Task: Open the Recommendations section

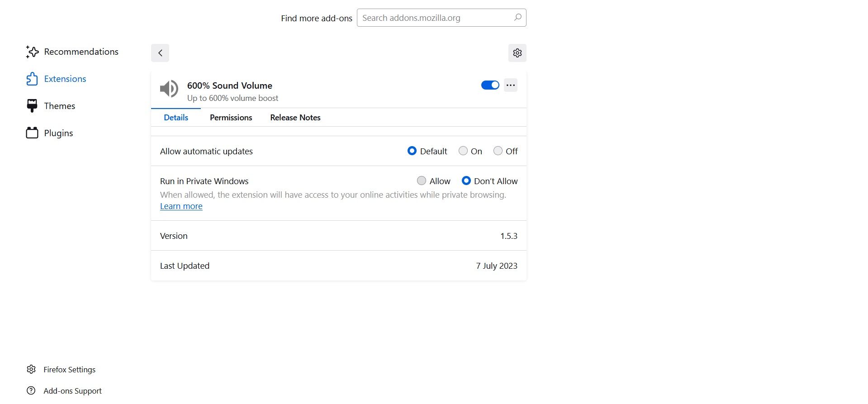Action: pos(72,52)
